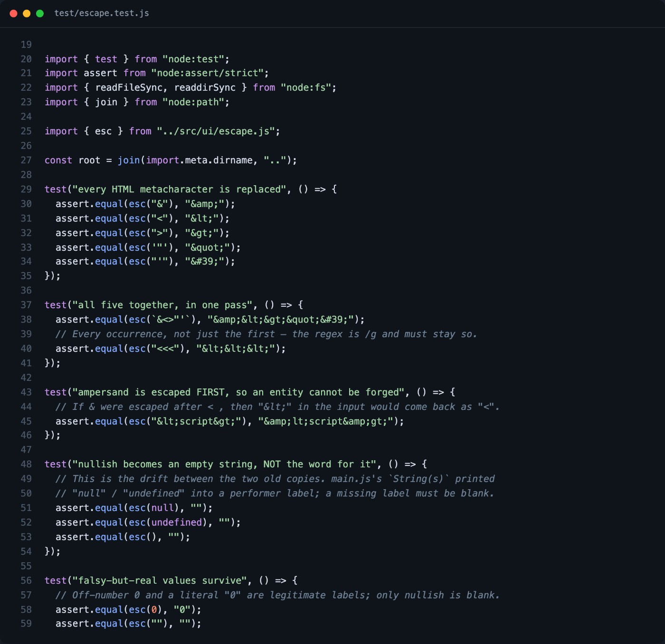Image resolution: width=665 pixels, height=644 pixels.
Task: Click the "&#39;" expected string on line 34
Action: tap(205, 261)
